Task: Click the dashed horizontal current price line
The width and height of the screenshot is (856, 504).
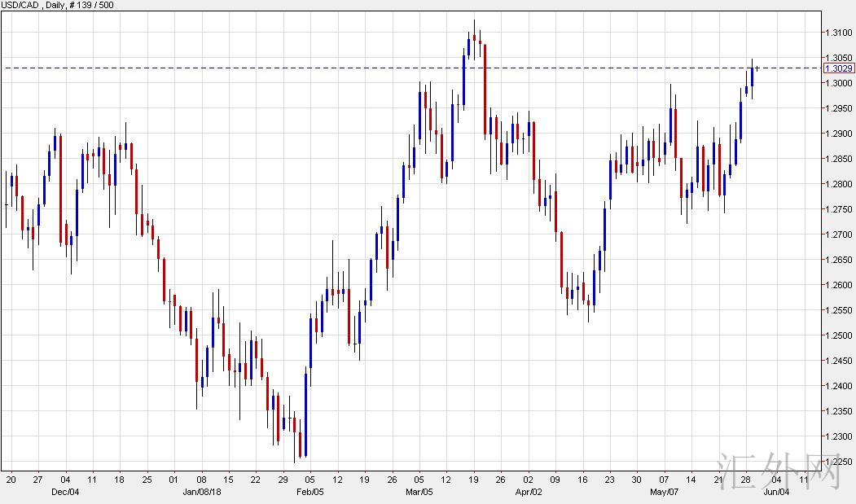Action: tap(244, 68)
